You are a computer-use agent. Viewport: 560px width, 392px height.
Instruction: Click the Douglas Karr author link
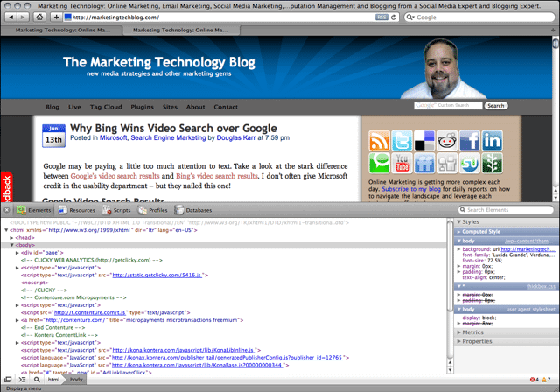(x=236, y=137)
